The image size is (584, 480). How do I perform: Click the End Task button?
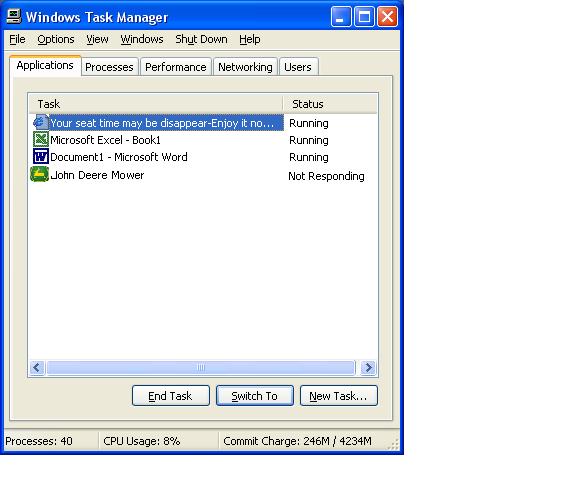click(x=171, y=396)
